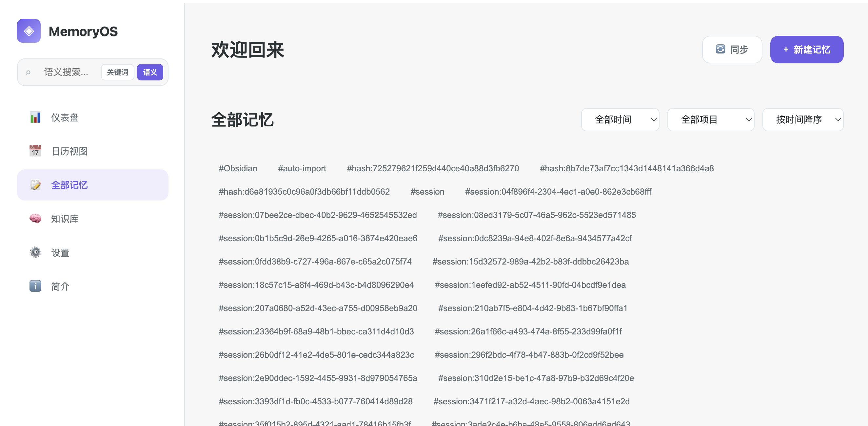Select the #auto-import tag
The height and width of the screenshot is (426, 868).
pos(302,168)
